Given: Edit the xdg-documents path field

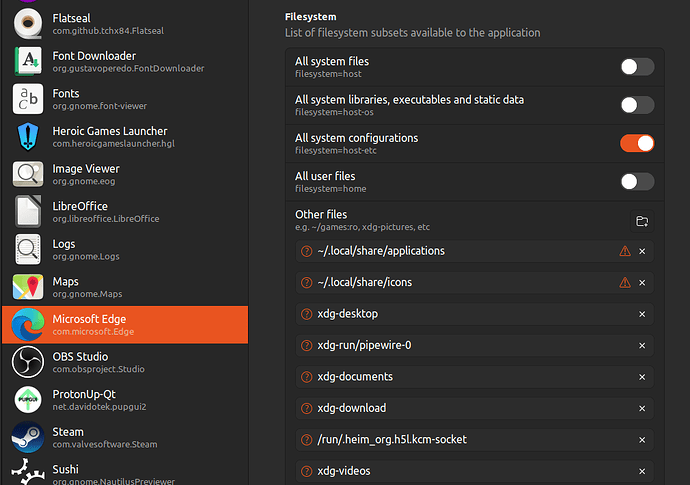Looking at the screenshot, I should click(x=474, y=377).
